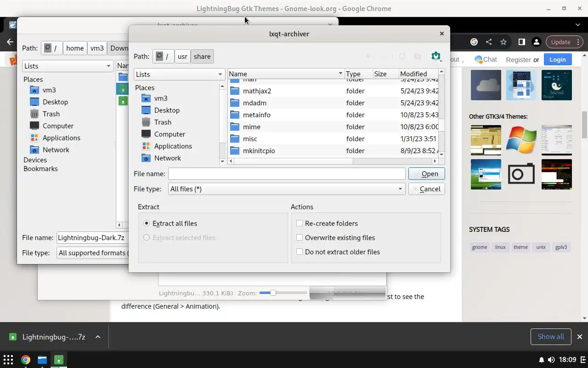Click the File name input field in extract dialog
This screenshot has width=588, height=368.
click(287, 174)
